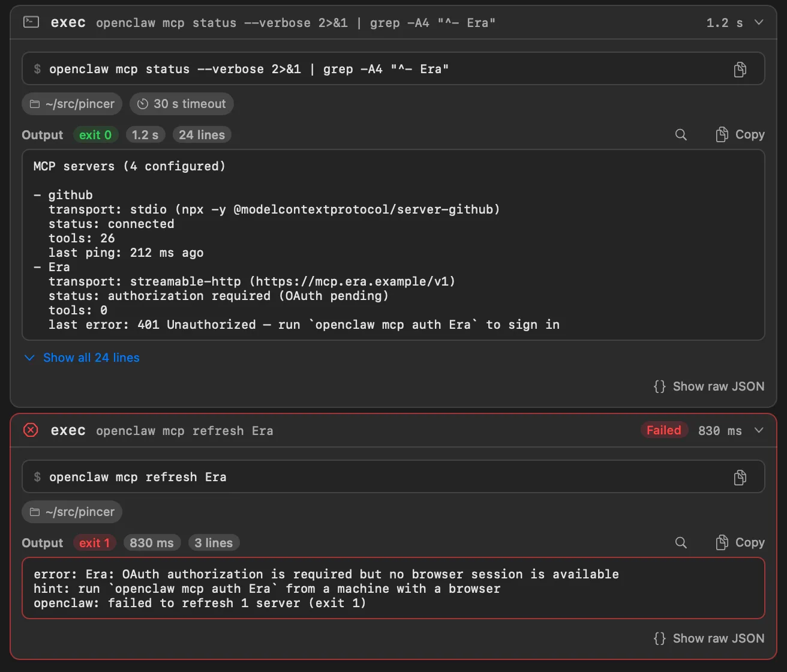Click the failed status icon on refresh card

click(x=31, y=430)
